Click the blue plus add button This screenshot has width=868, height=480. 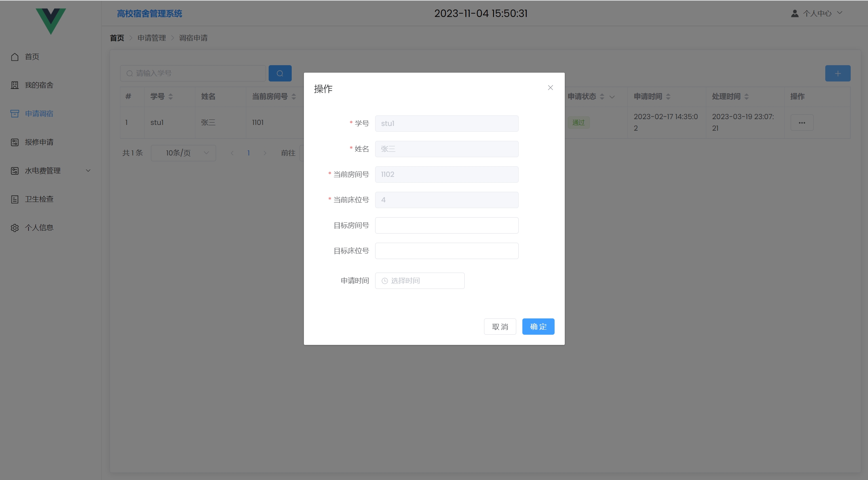pyautogui.click(x=837, y=73)
